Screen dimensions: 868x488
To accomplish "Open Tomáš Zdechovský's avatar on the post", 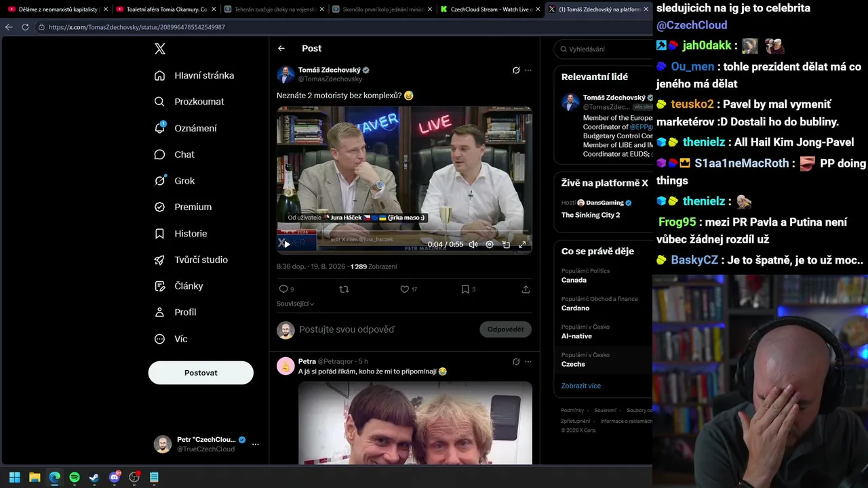I will (x=286, y=75).
